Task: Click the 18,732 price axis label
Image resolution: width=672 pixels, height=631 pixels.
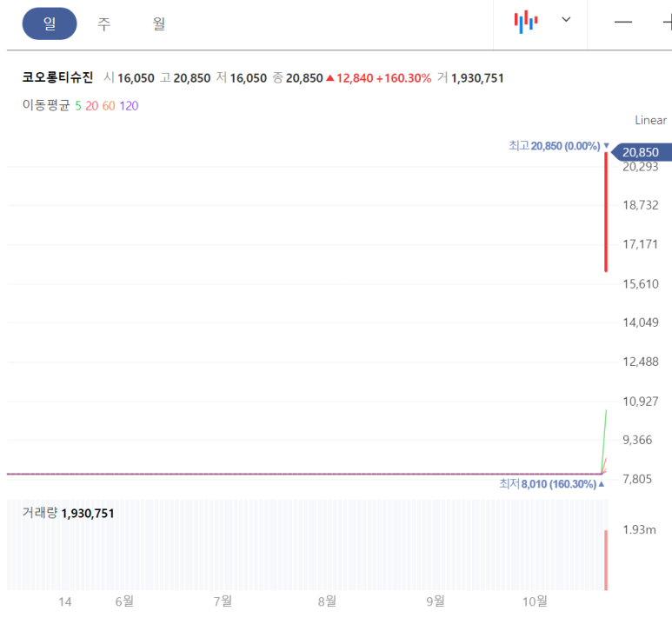Action: tap(641, 205)
